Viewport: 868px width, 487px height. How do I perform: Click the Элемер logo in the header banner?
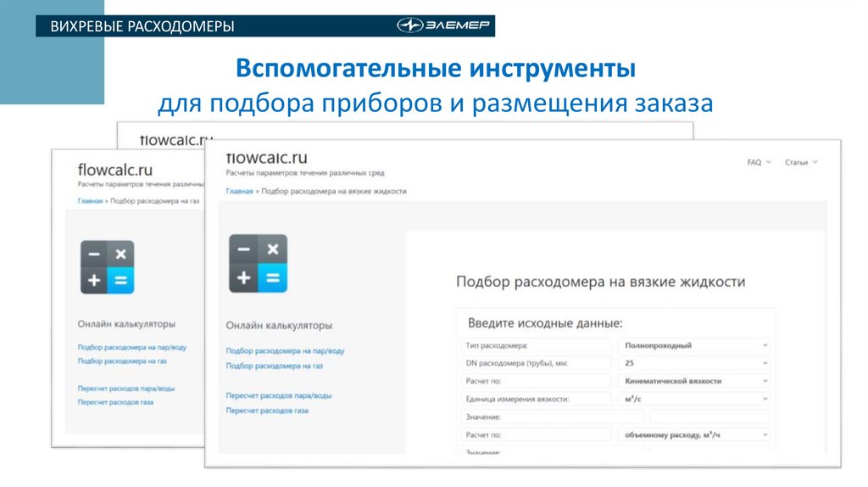(x=443, y=25)
